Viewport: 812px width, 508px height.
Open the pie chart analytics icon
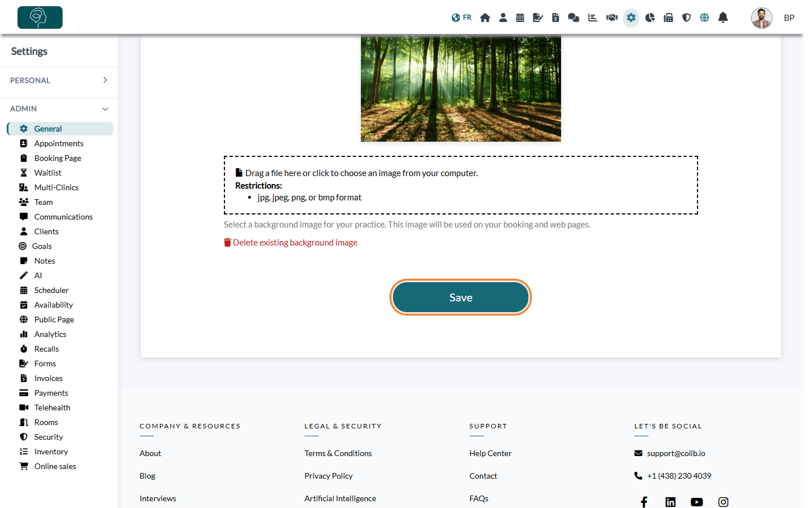click(x=650, y=17)
